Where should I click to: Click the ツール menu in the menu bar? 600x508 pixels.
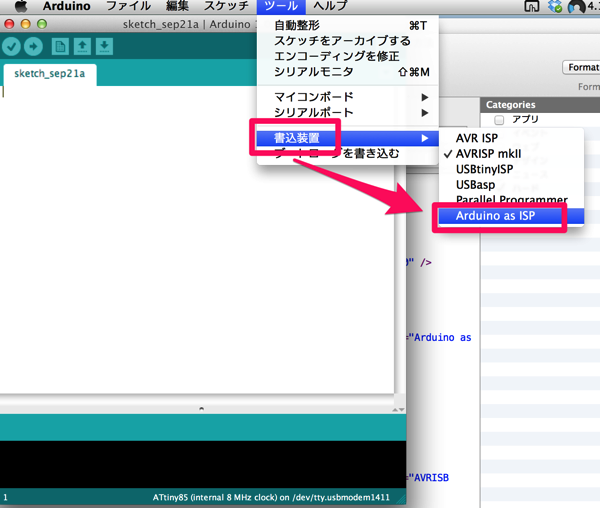coord(281,6)
